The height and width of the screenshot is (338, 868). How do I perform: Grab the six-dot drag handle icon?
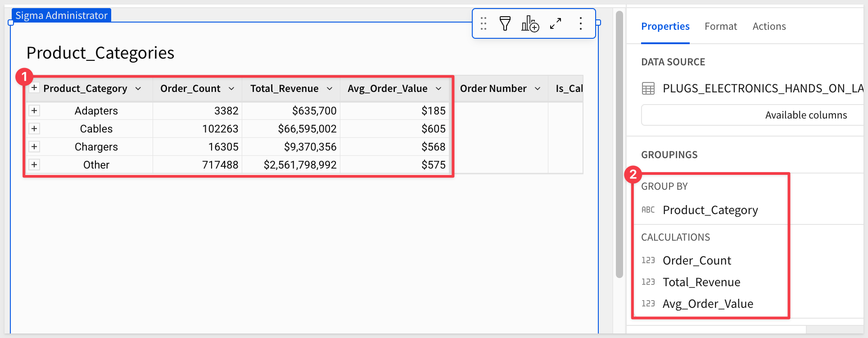click(484, 23)
